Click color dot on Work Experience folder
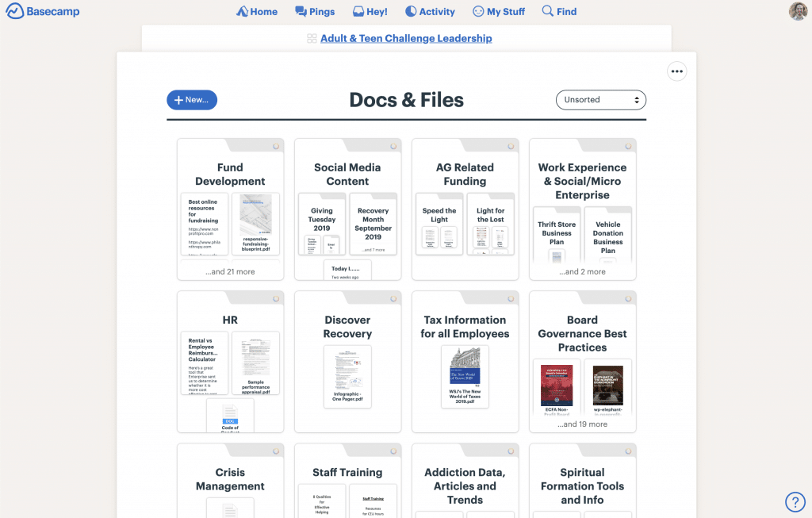 [x=628, y=147]
